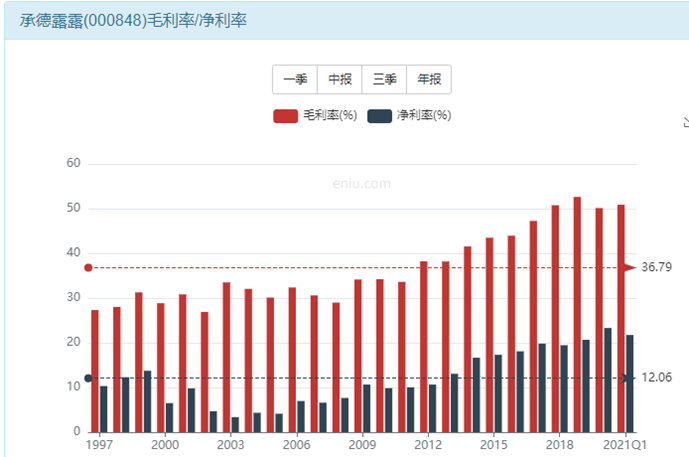The width and height of the screenshot is (689, 457).
Task: Click the 30 y-axis label
Action: point(73,297)
